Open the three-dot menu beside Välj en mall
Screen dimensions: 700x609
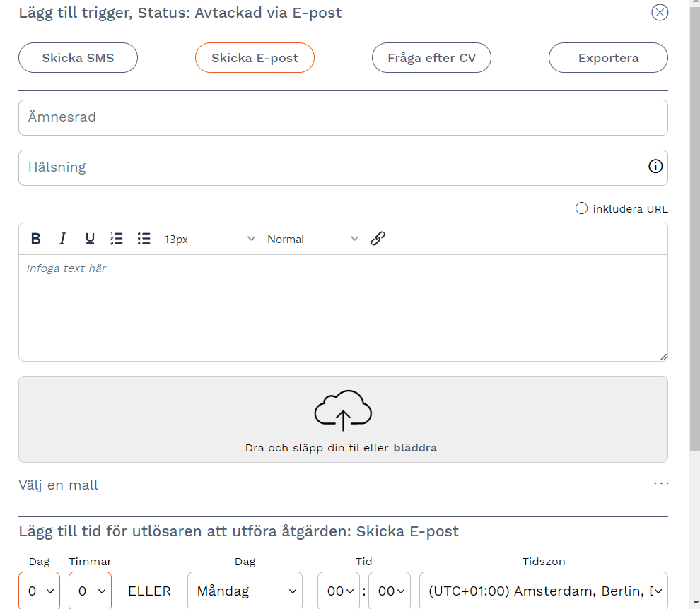pyautogui.click(x=660, y=484)
